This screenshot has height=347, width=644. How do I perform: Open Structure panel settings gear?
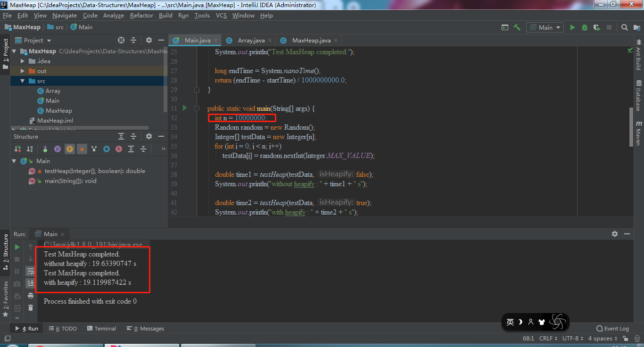[x=149, y=136]
